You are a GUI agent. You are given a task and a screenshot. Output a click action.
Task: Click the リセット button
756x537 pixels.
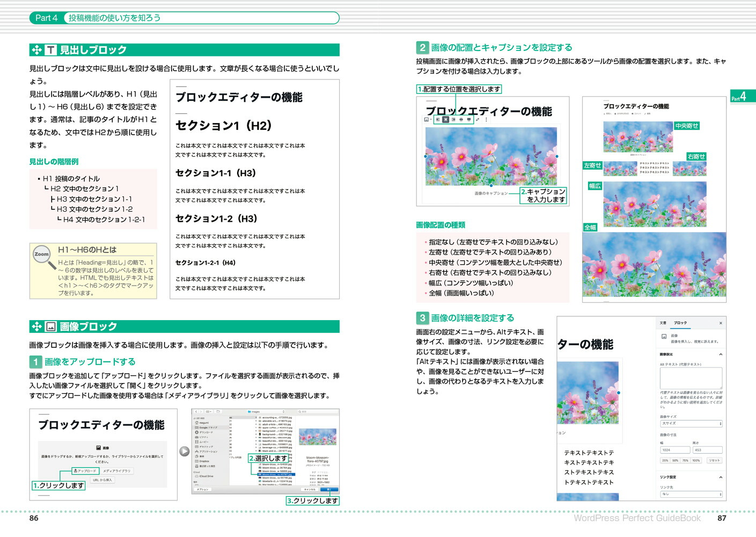point(714,460)
